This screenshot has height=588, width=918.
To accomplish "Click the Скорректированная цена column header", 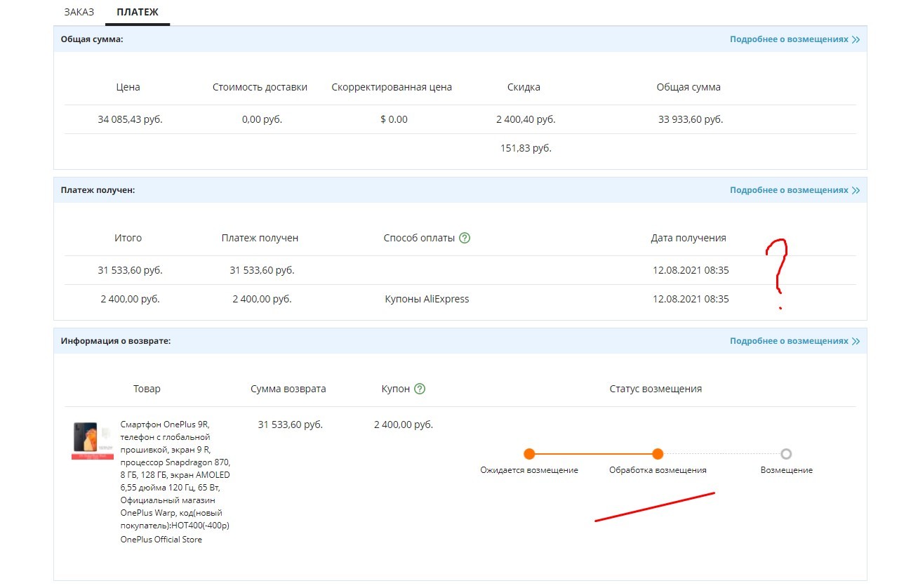I will (392, 87).
